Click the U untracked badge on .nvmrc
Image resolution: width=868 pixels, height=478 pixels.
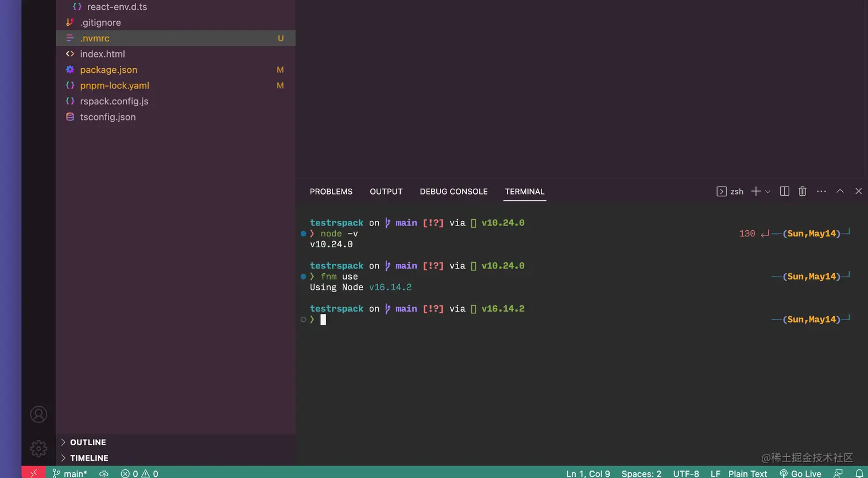[281, 38]
